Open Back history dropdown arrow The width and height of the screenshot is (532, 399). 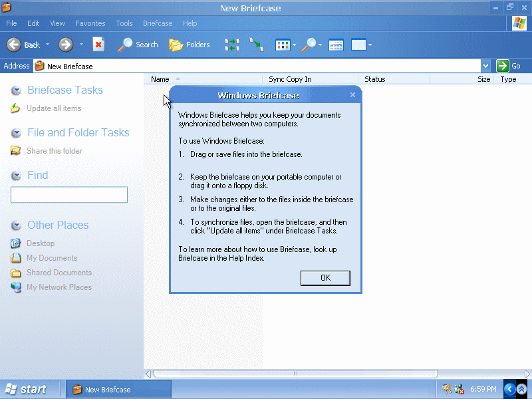[47, 45]
